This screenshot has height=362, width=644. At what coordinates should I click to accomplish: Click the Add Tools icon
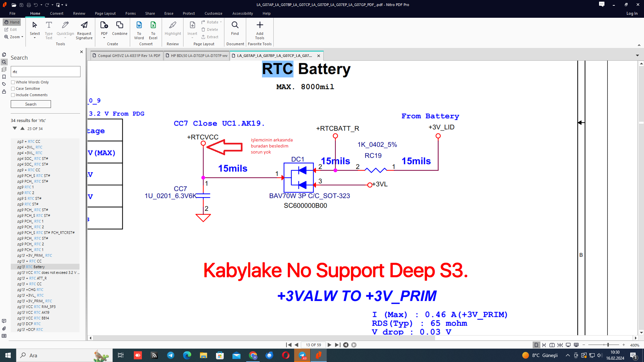[260, 25]
